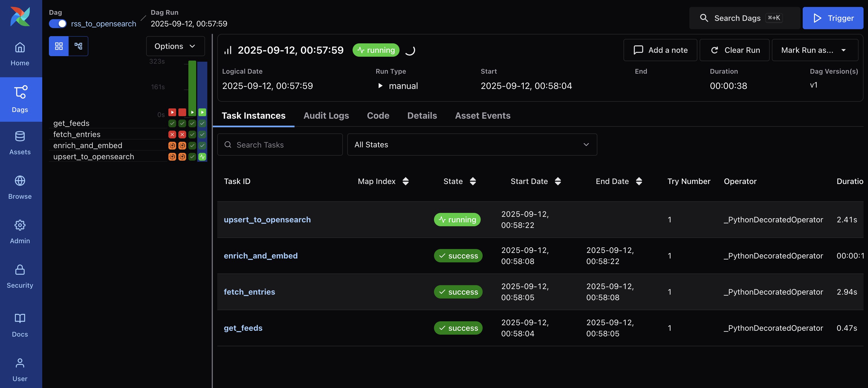The height and width of the screenshot is (388, 868).
Task: Switch to the Code tab
Action: 378,116
